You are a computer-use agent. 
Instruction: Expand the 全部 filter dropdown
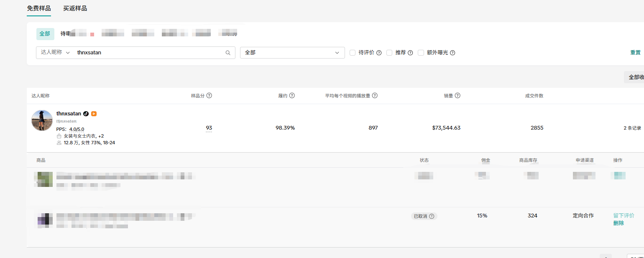click(292, 53)
